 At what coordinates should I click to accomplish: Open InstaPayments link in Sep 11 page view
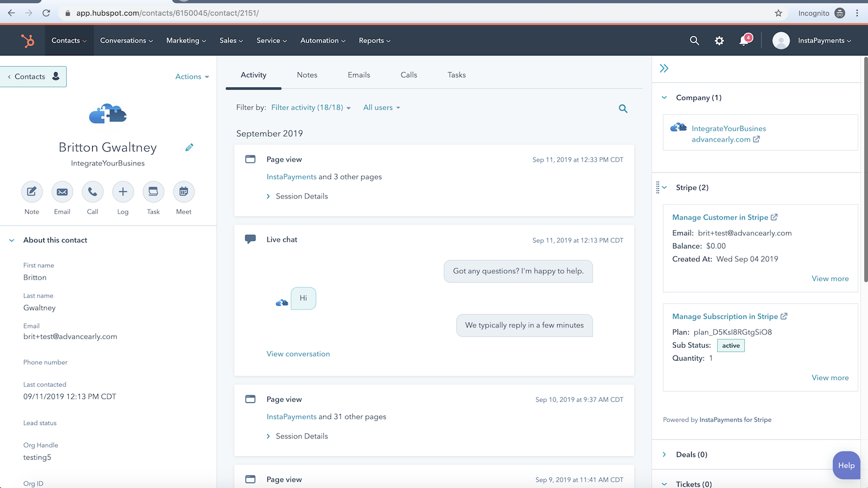(x=291, y=177)
